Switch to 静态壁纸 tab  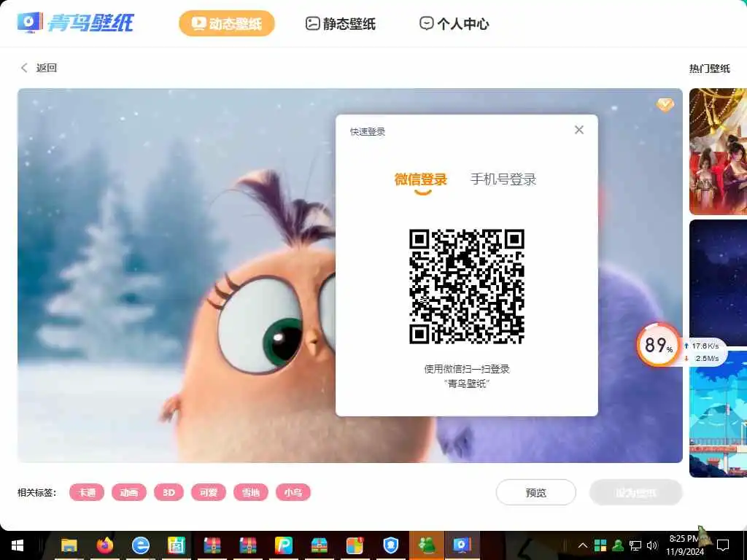(340, 24)
